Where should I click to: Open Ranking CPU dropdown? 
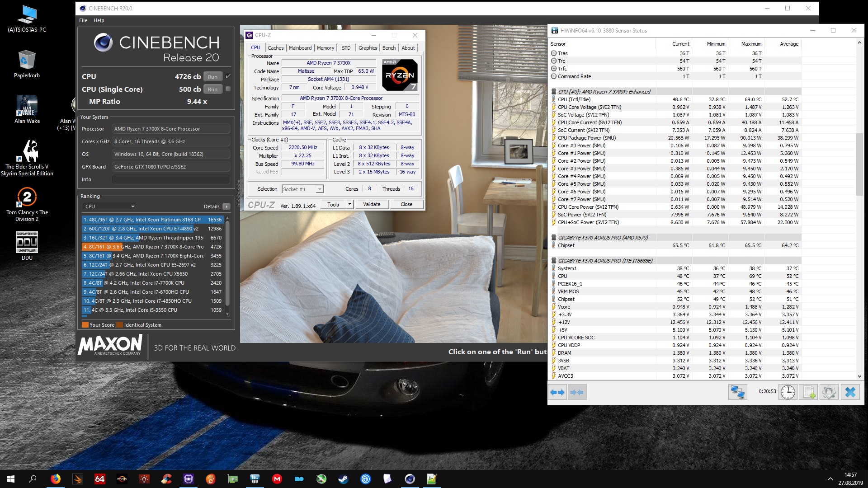[x=110, y=206]
